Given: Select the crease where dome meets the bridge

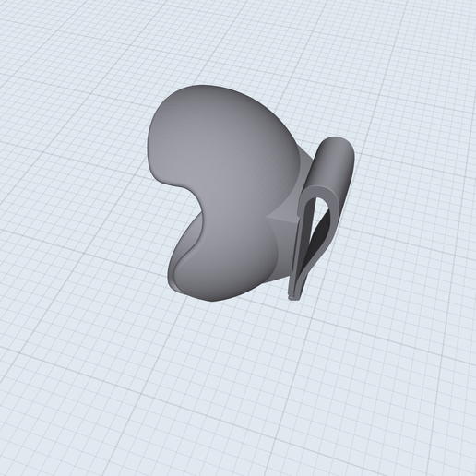Looking at the screenshot, I should pos(298,173).
